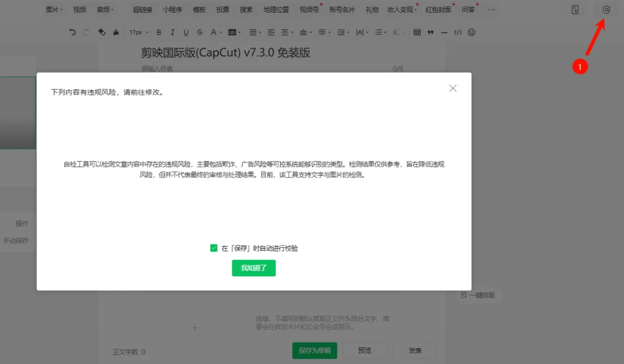The height and width of the screenshot is (364, 624).
Task: Click the article title field 剪映国际版(CapCut)
Action: click(225, 53)
